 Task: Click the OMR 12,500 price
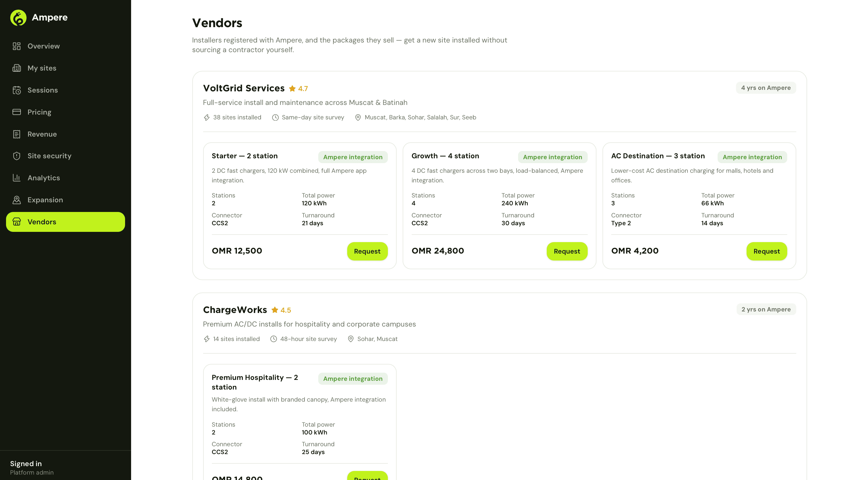(x=237, y=251)
